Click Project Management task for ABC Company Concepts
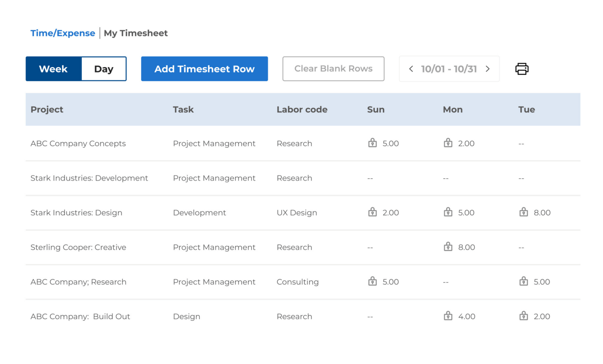The image size is (603, 364). click(x=214, y=143)
